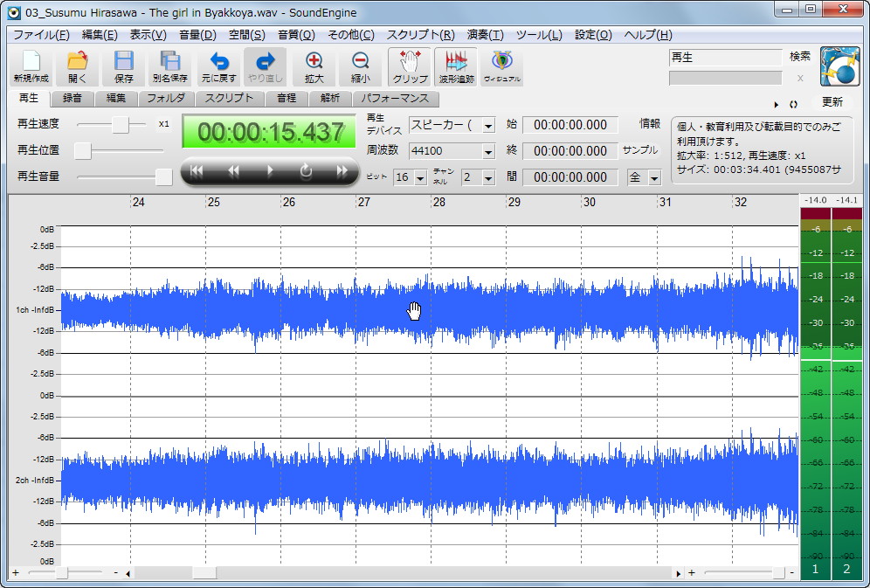Open the 周波数 44100 dropdown

tap(487, 151)
